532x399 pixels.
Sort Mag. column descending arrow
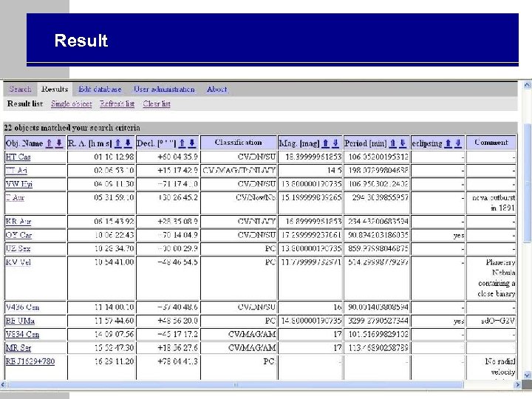335,143
